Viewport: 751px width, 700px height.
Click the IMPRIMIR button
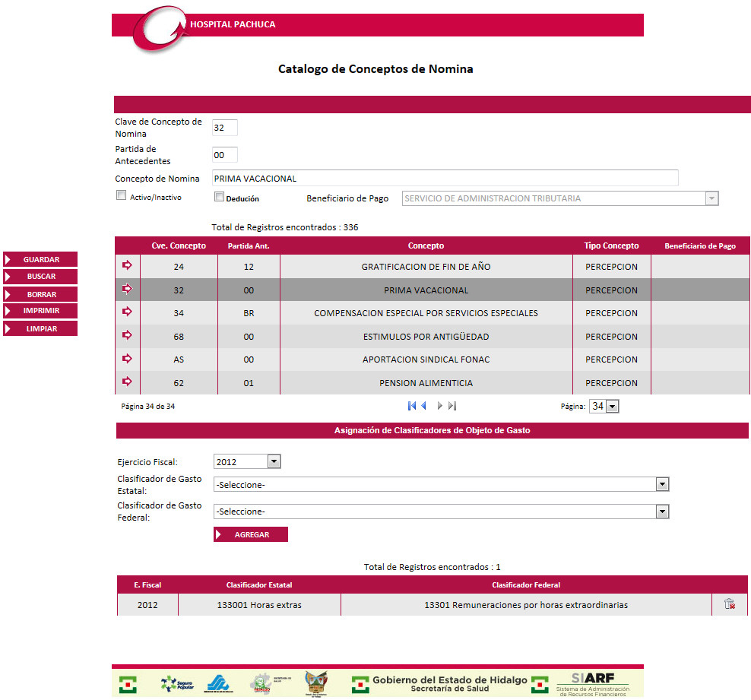pyautogui.click(x=40, y=311)
